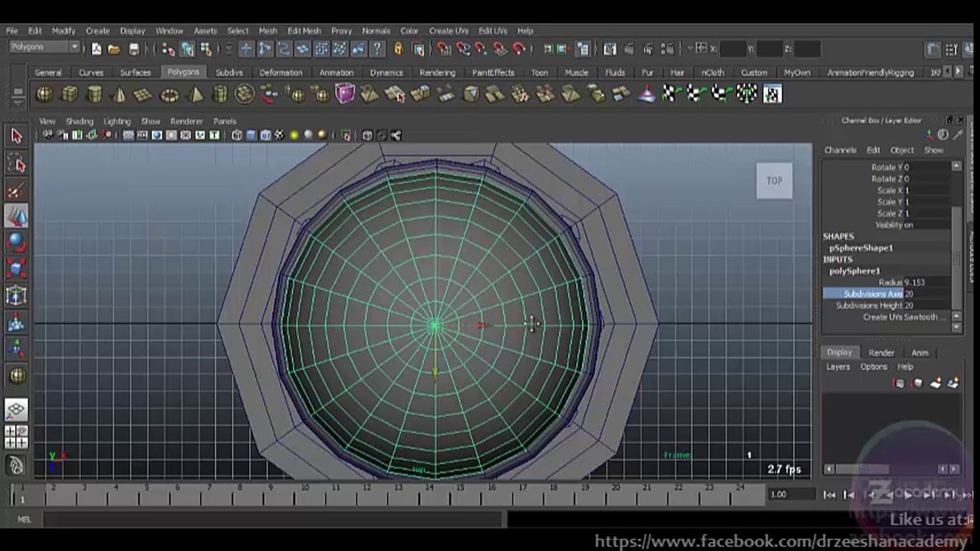This screenshot has width=980, height=551.
Task: Click the first checkered UV mapping shelf icon
Action: 671,94
